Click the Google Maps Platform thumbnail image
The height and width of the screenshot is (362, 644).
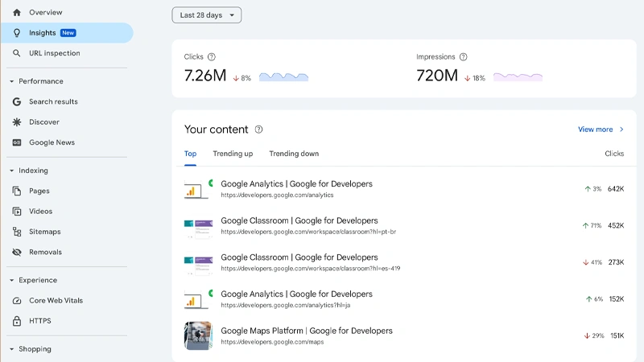(x=198, y=335)
